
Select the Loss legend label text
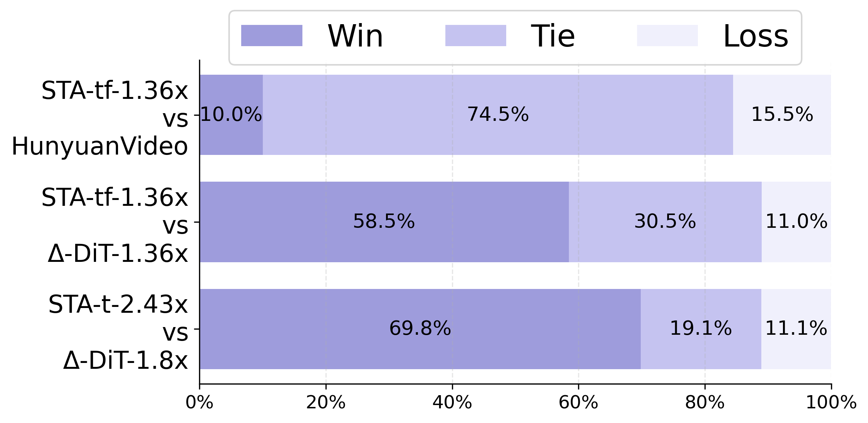click(755, 36)
